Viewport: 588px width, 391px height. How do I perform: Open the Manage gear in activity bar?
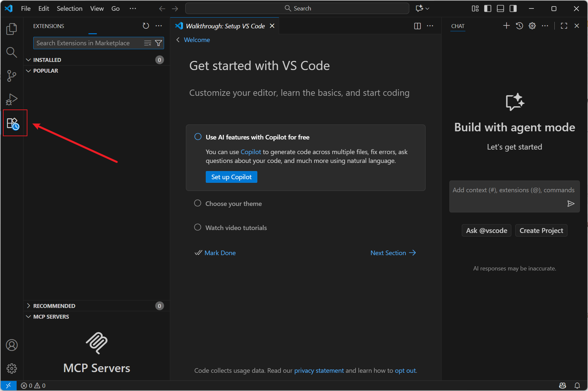coord(12,369)
